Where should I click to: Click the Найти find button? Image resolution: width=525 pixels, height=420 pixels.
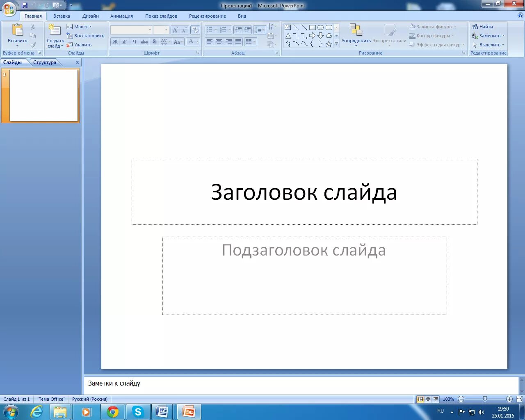coord(483,27)
